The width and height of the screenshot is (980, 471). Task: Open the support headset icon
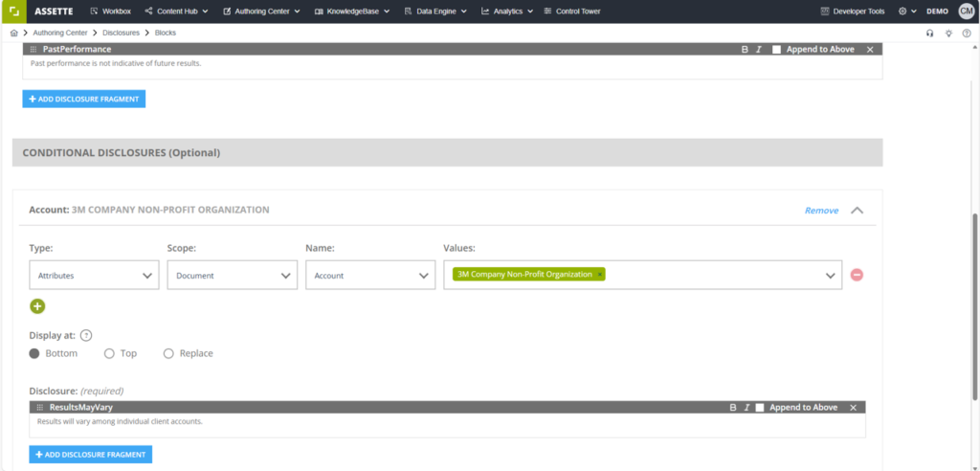pyautogui.click(x=930, y=33)
